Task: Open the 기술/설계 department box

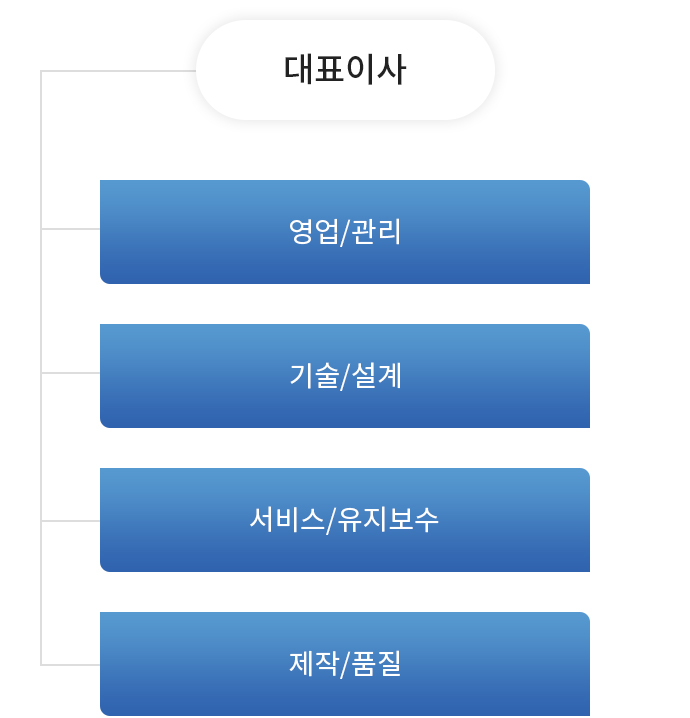Action: 345,376
